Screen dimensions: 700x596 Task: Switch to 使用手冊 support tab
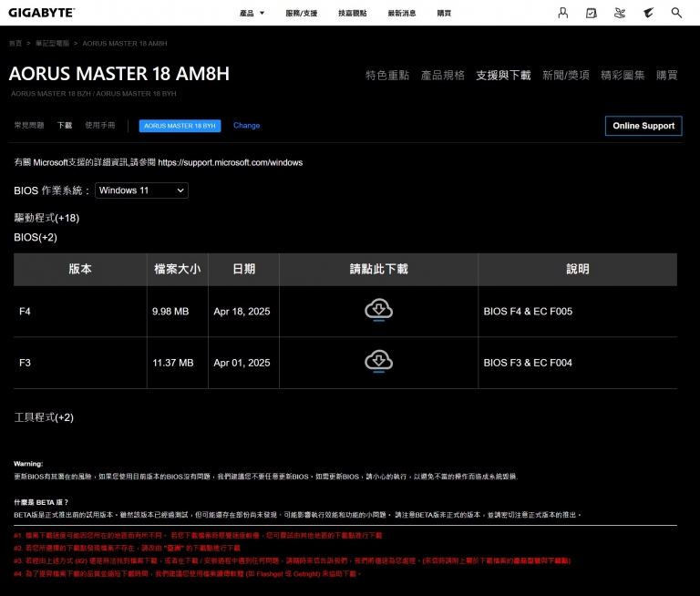point(100,126)
